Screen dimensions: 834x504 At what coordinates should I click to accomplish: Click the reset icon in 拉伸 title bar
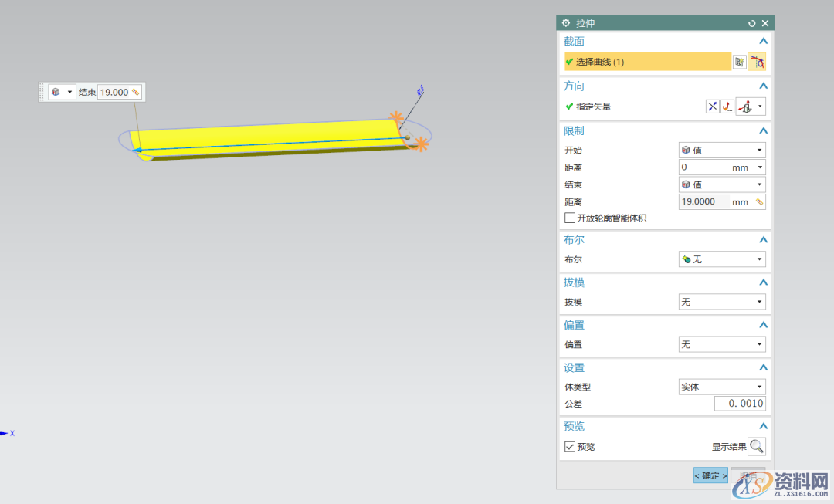tap(752, 24)
